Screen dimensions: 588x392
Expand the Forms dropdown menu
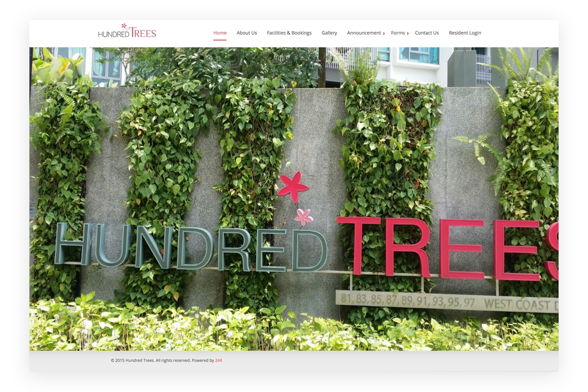(398, 33)
